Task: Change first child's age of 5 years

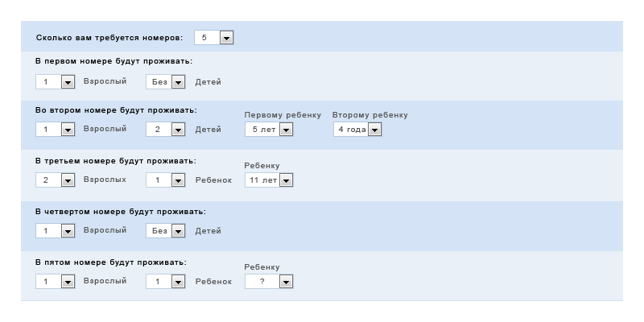Action: [x=269, y=130]
